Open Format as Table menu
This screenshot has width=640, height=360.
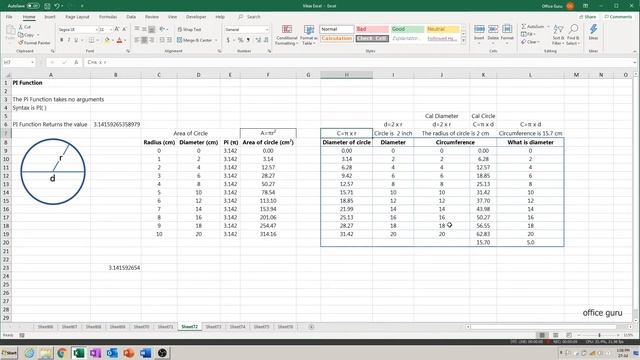(309, 35)
